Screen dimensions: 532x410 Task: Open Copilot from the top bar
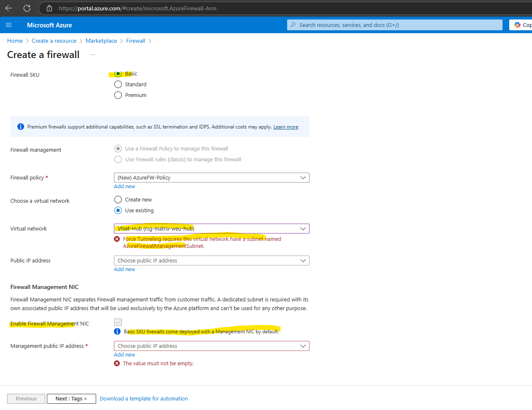click(x=521, y=25)
